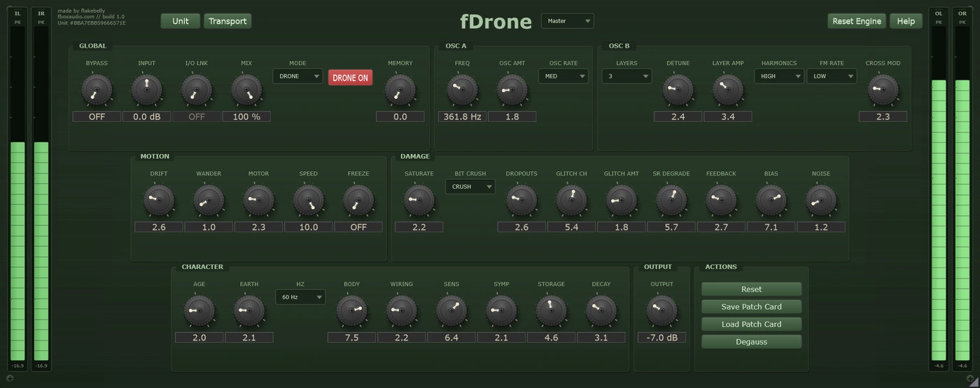
Task: Click the GLITCH CH knob
Action: click(x=571, y=201)
